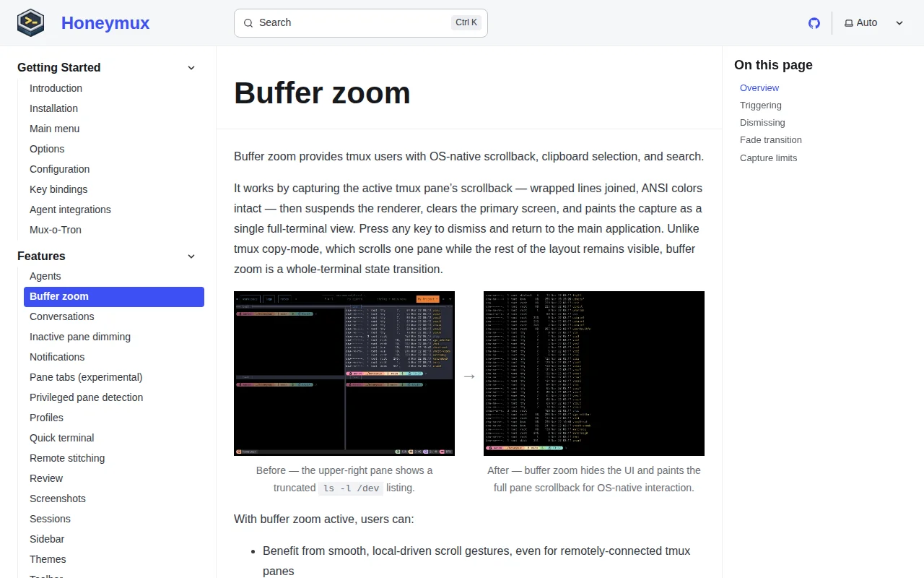Click the laptop icon beside Auto
Viewport: 924px width, 578px height.
849,23
